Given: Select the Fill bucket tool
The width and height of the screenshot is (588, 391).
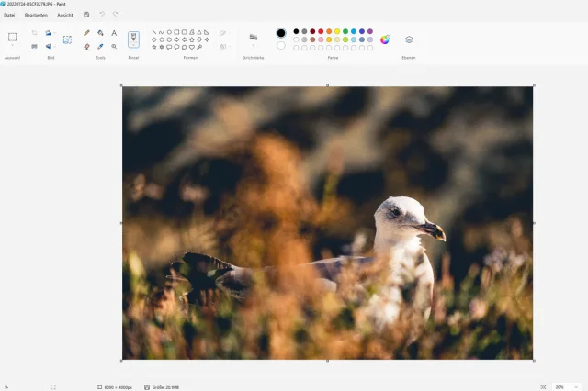Looking at the screenshot, I should point(100,32).
